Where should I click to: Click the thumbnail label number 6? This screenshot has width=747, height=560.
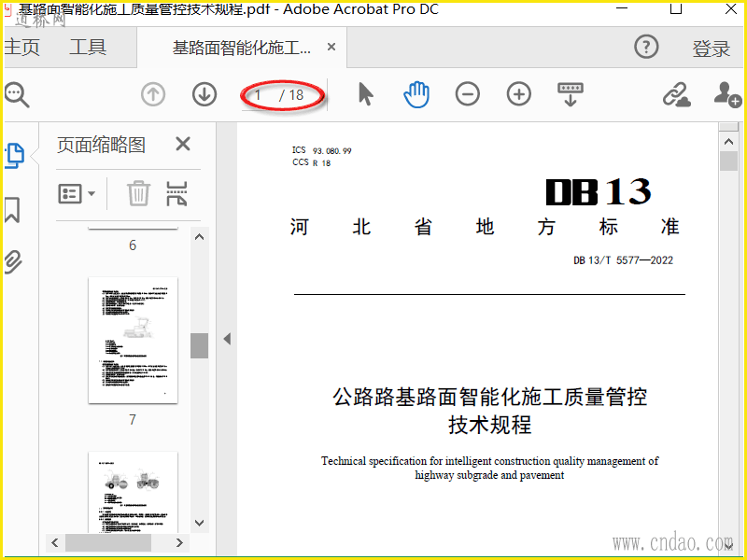point(133,245)
